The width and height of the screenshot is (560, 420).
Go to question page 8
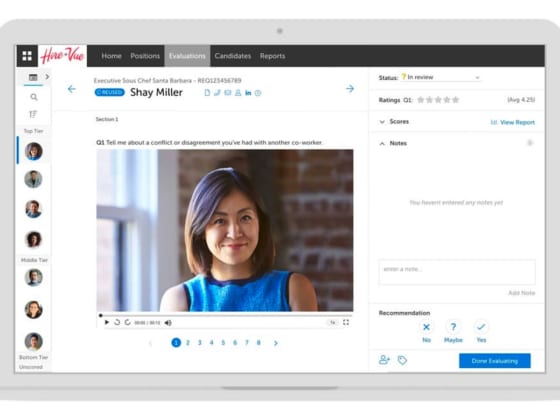[x=259, y=343]
